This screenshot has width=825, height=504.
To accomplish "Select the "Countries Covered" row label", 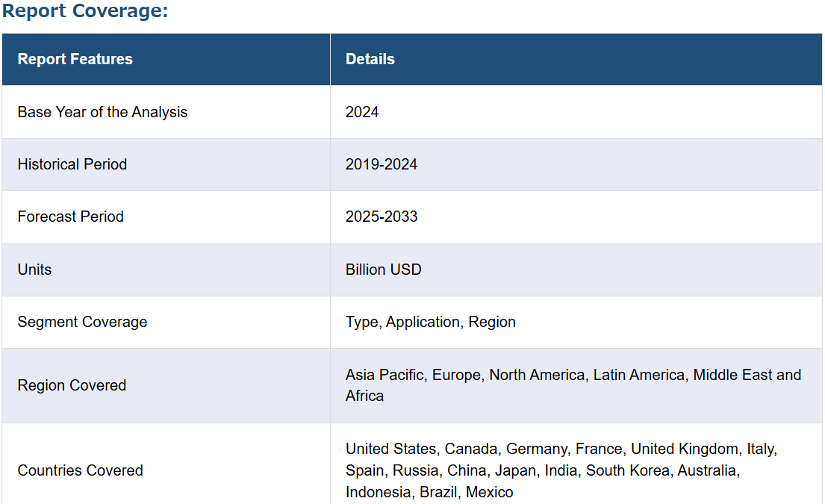I will (81, 470).
